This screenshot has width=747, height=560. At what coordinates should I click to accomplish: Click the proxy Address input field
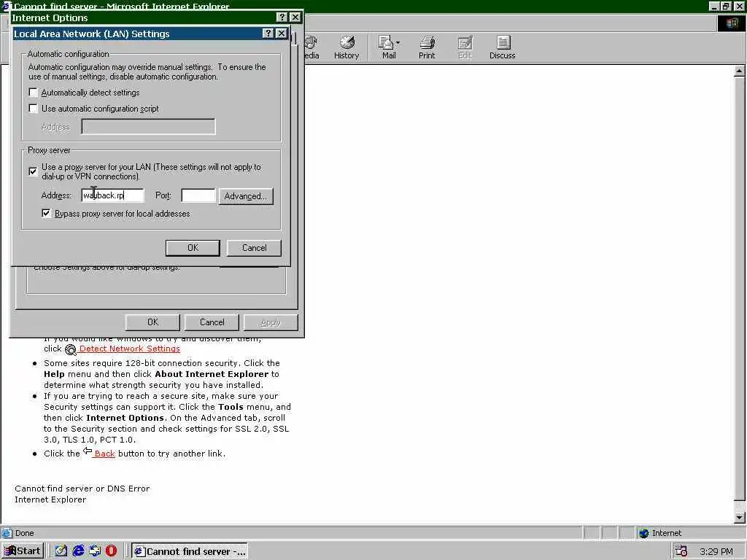(112, 195)
